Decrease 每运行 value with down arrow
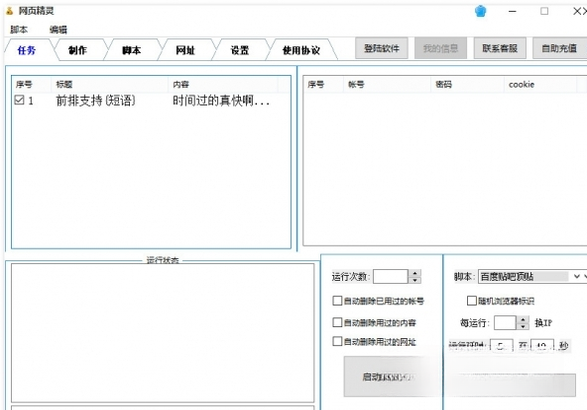Screen dimensions: 587x410 523,327
